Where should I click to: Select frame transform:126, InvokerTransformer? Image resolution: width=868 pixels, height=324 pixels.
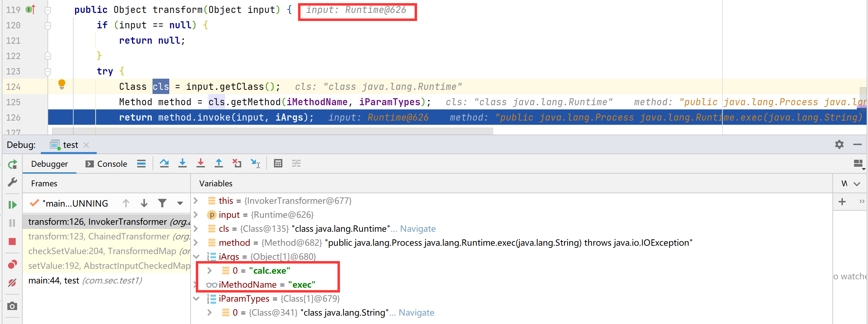[106, 222]
